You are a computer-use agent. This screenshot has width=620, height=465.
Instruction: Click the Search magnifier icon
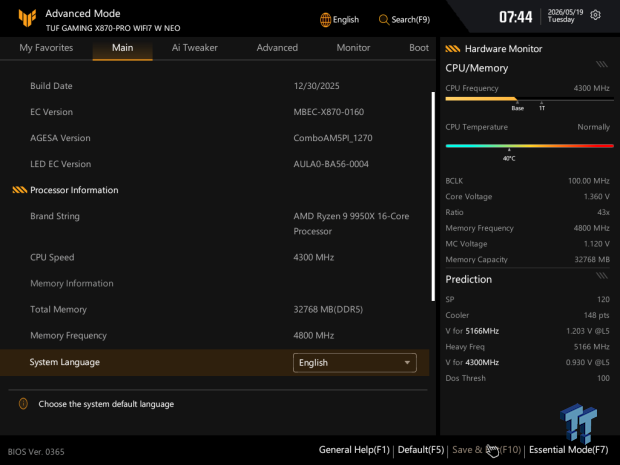click(x=384, y=19)
